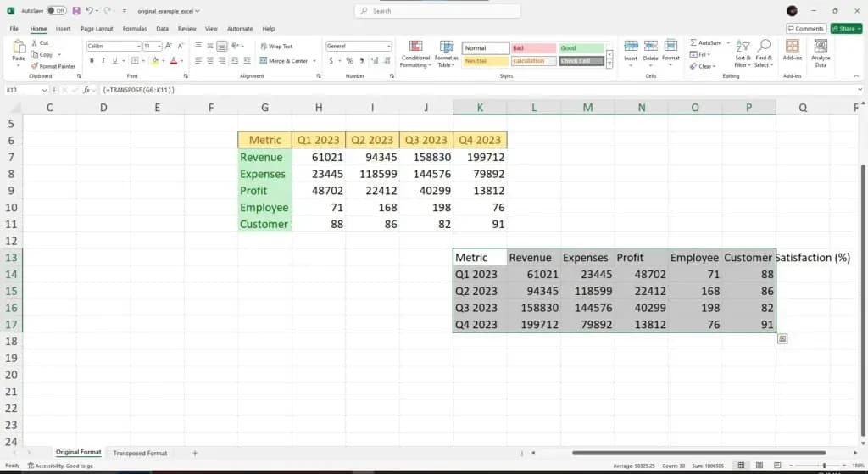
Task: Click the fx Insert Function icon
Action: coord(86,90)
